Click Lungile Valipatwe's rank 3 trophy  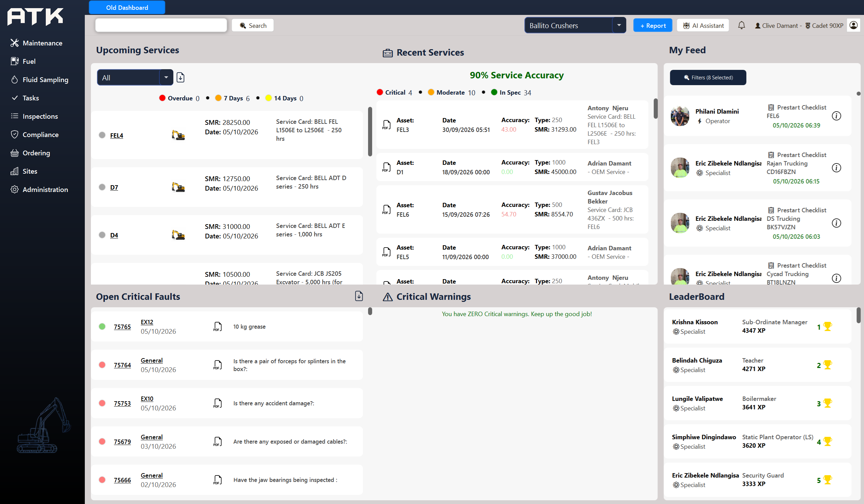pos(827,403)
